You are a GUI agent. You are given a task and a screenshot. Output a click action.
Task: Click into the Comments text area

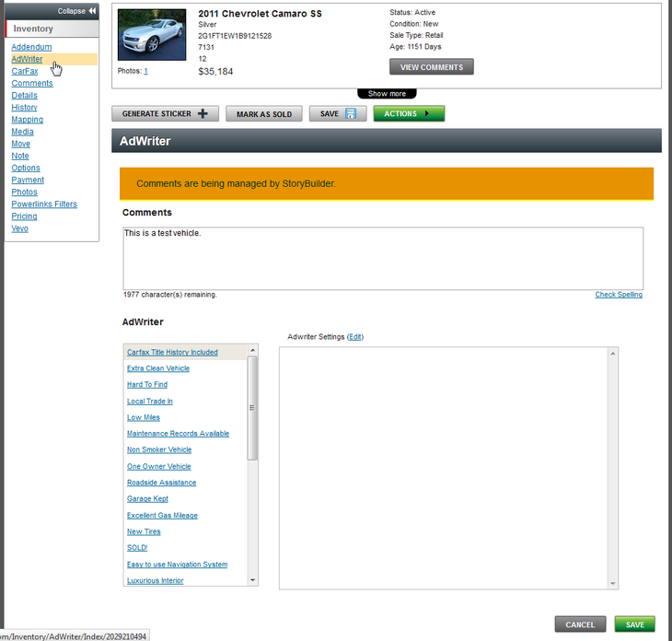(x=383, y=259)
